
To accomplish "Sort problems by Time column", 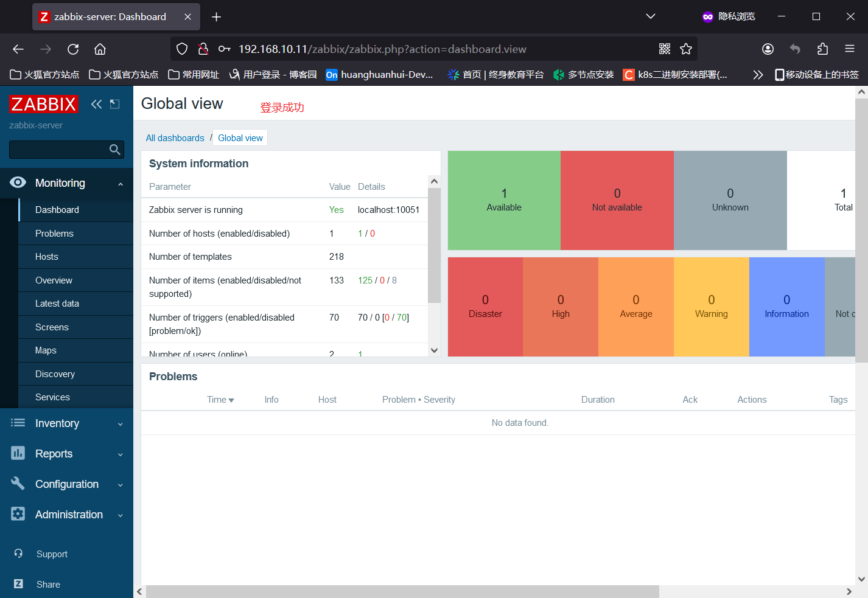I will coord(220,400).
